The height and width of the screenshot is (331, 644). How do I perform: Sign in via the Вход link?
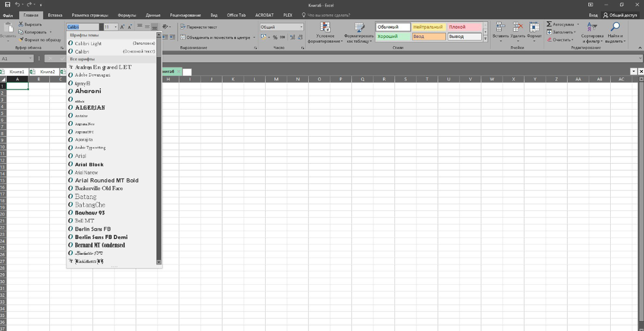[x=593, y=16]
